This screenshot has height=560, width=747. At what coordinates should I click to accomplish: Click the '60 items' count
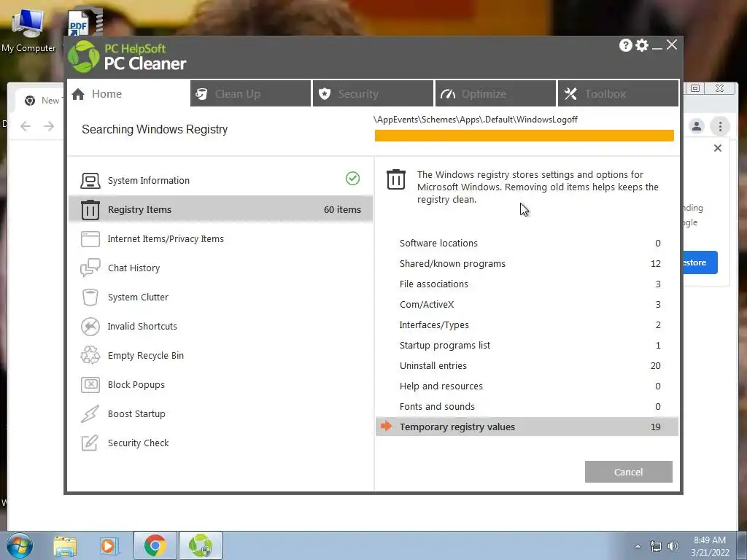(342, 209)
